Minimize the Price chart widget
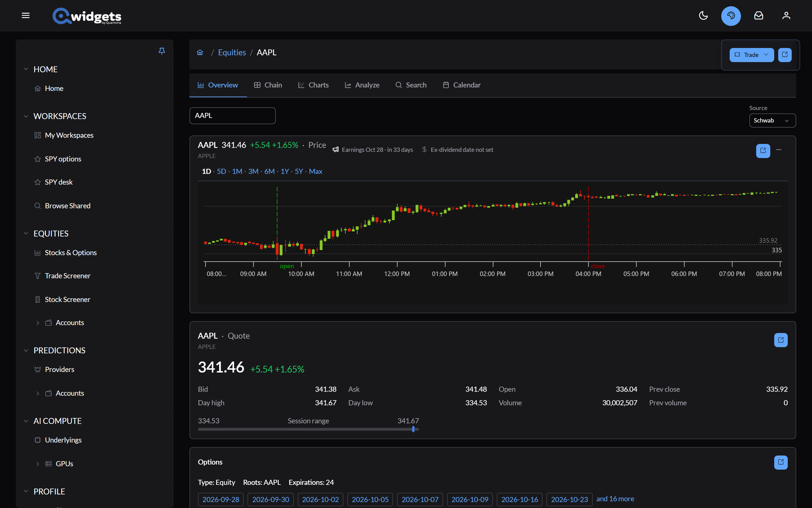 point(779,150)
